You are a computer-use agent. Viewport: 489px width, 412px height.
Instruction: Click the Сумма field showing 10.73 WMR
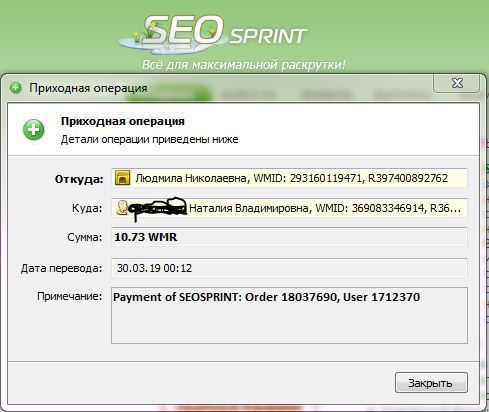tap(289, 237)
